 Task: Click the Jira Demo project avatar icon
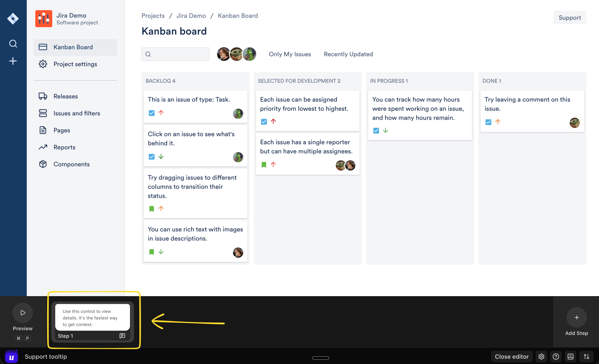click(x=44, y=19)
